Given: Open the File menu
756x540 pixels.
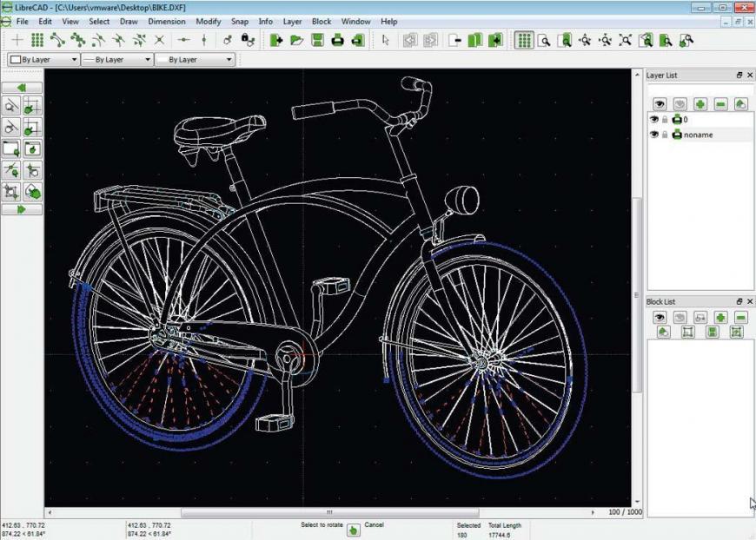Looking at the screenshot, I should (x=23, y=22).
